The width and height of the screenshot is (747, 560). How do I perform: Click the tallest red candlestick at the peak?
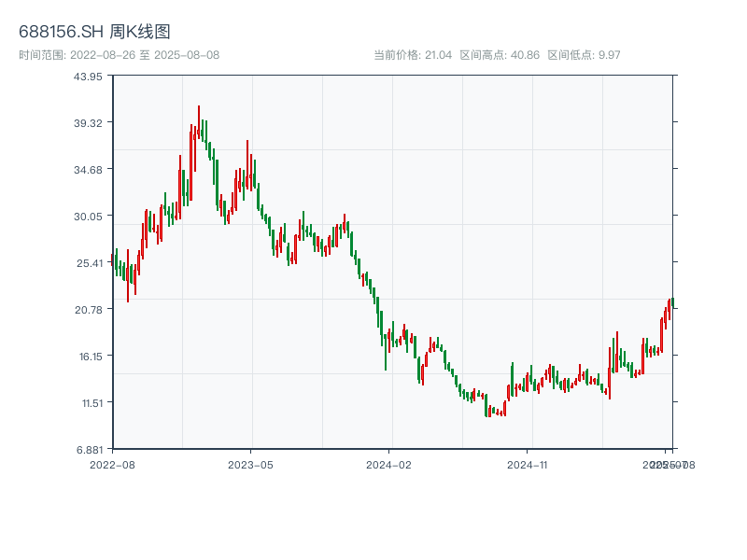coord(198,121)
